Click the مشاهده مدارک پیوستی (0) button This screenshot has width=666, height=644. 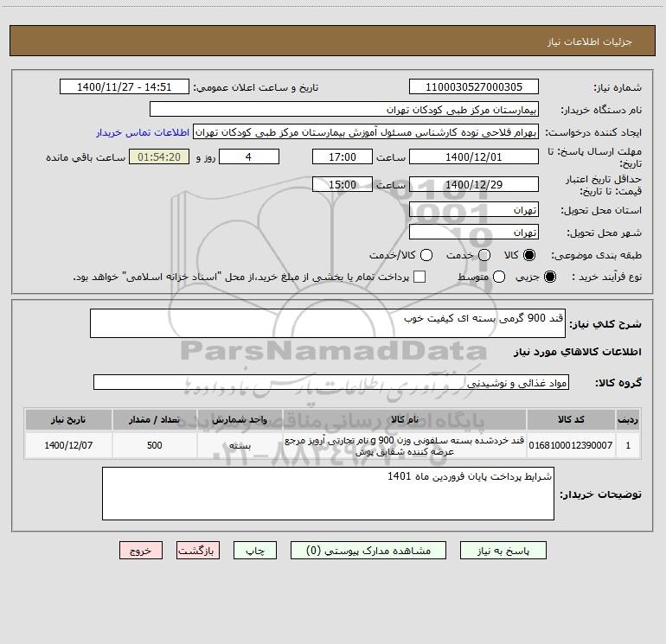pos(368,551)
